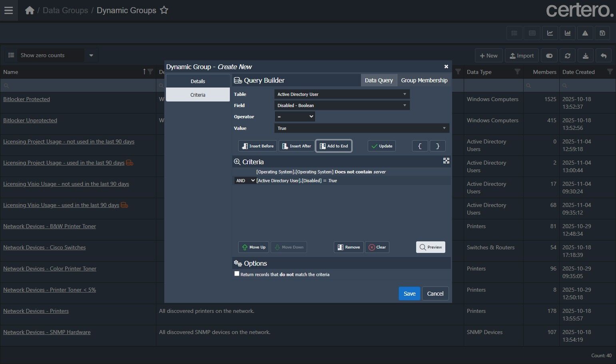
Task: Click the Import button
Action: tap(522, 56)
